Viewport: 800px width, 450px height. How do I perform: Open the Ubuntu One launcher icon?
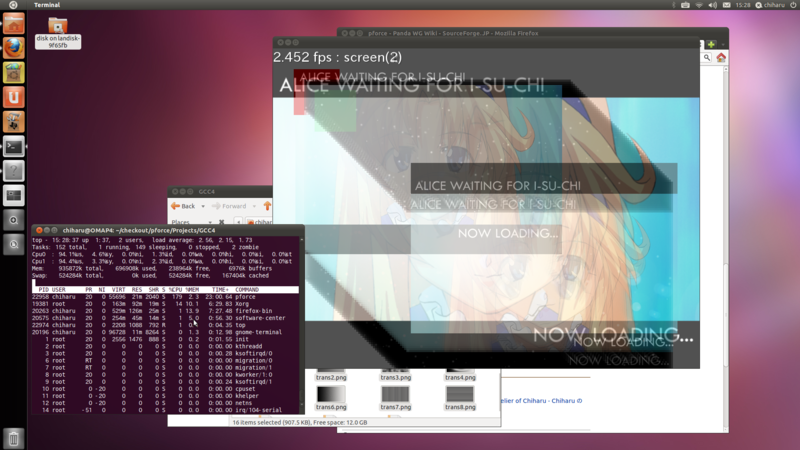tap(14, 97)
